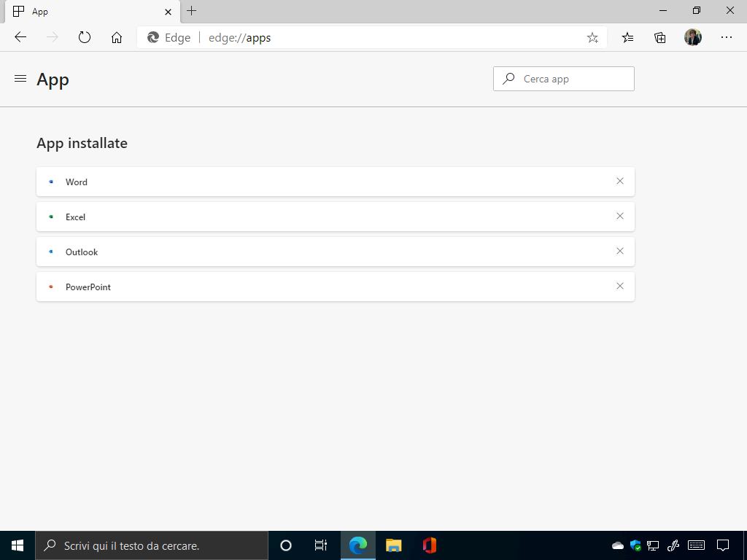This screenshot has height=560, width=747.
Task: Open the Word app entry
Action: tap(336, 182)
